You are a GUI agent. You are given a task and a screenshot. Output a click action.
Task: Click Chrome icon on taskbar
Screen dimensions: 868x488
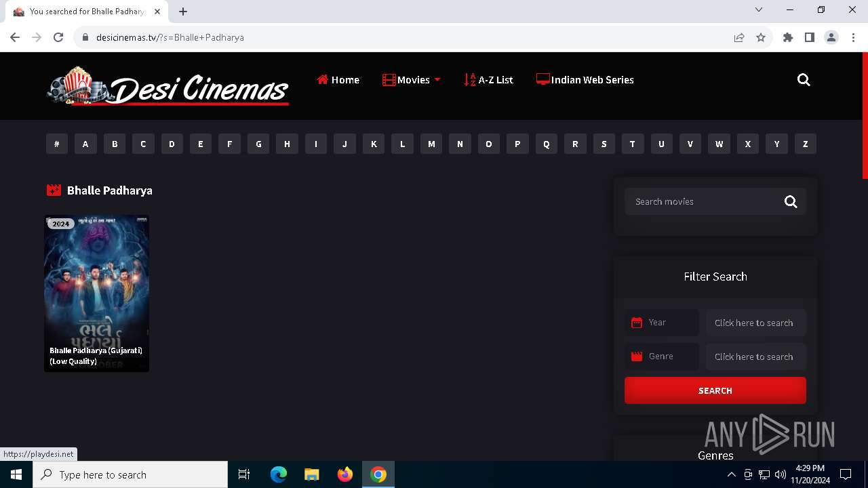[378, 474]
